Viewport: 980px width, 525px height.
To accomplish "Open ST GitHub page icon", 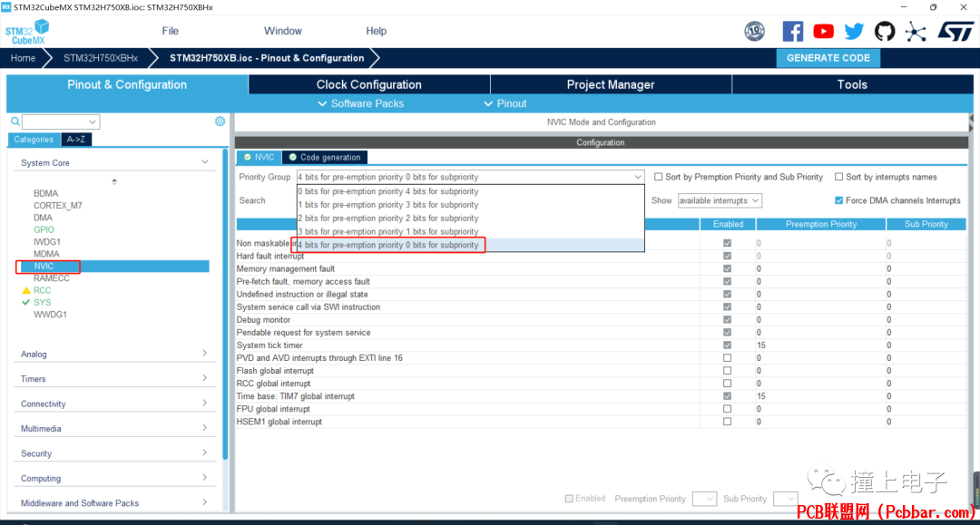I will 885,31.
